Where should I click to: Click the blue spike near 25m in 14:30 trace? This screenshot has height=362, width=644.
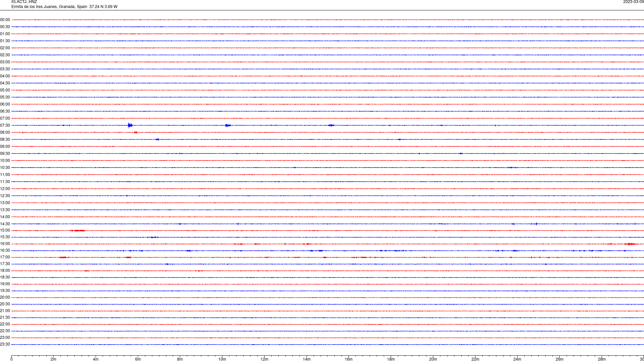536,224
